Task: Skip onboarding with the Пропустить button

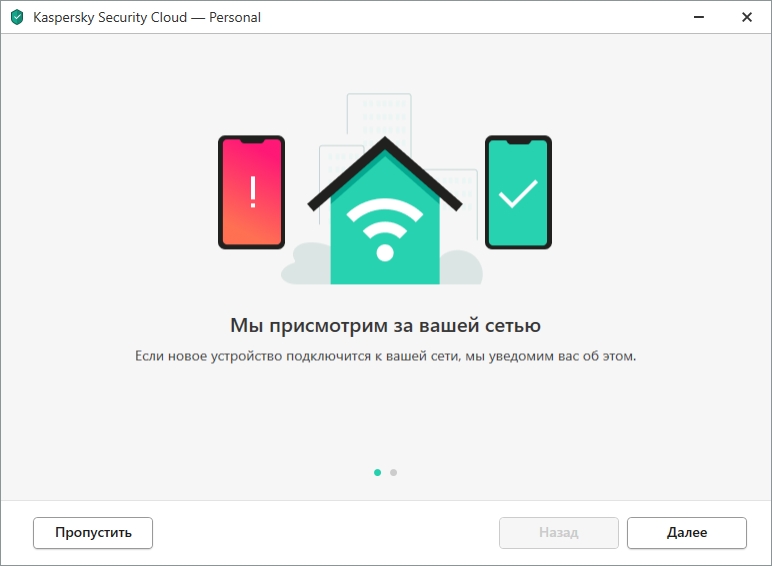Action: point(93,533)
